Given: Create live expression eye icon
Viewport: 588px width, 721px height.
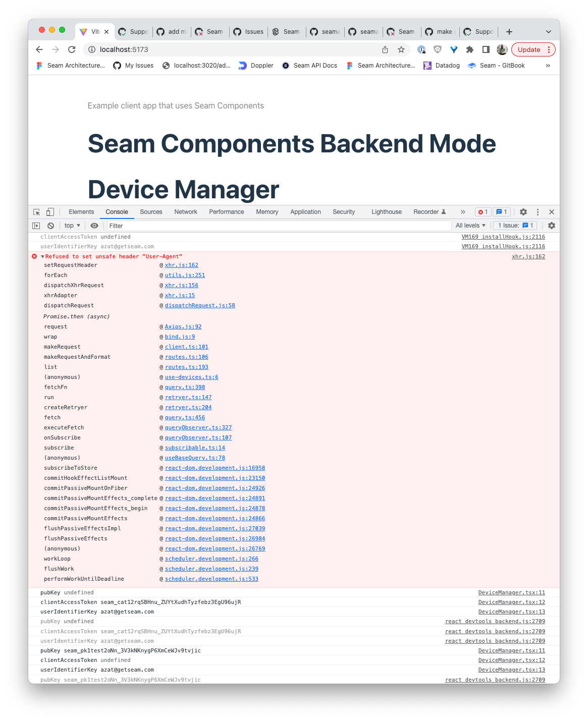Looking at the screenshot, I should point(94,226).
